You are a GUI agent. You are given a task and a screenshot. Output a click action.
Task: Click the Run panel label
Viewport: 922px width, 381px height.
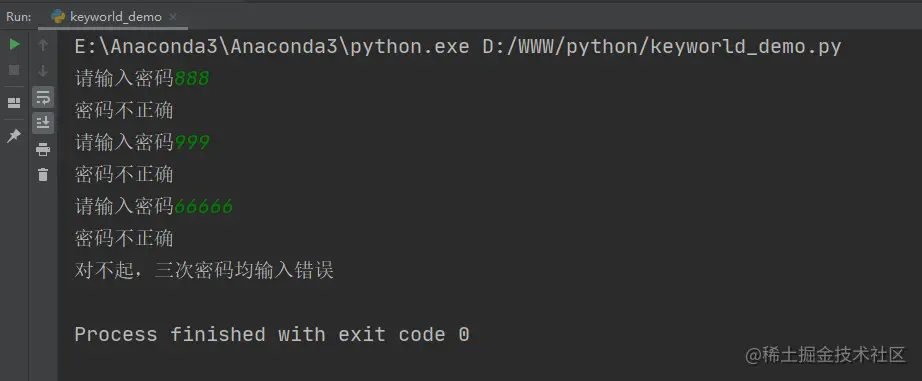tap(19, 16)
